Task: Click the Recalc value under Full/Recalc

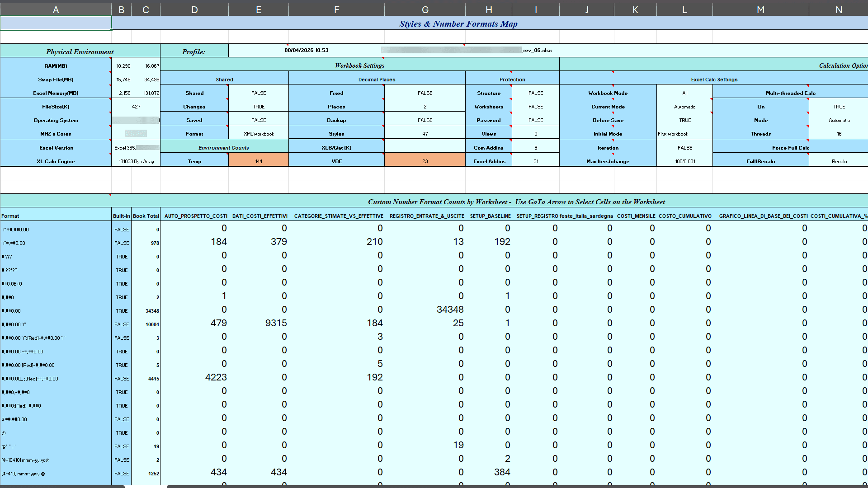Action: click(839, 161)
